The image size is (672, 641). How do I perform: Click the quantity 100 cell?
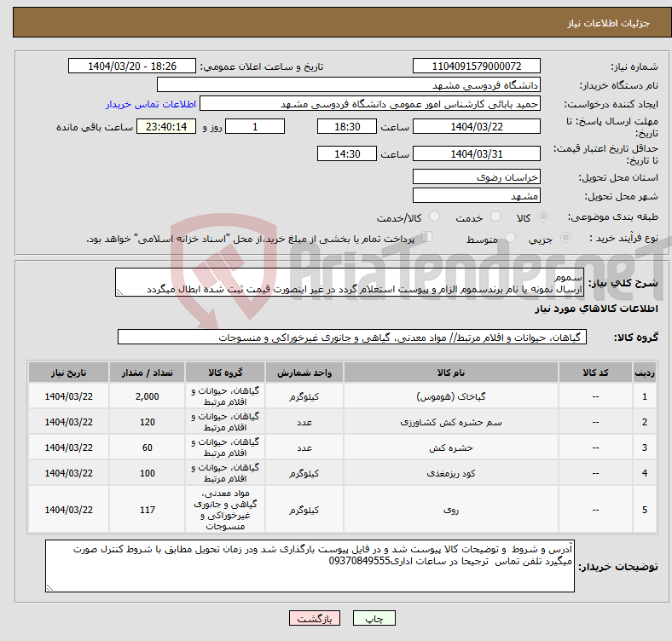[x=147, y=473]
